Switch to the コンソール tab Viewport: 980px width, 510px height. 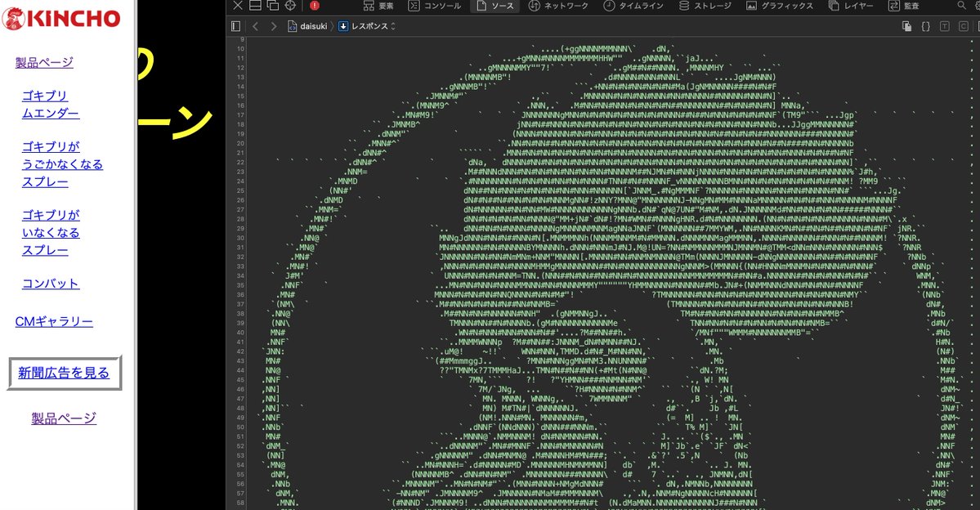click(x=436, y=6)
